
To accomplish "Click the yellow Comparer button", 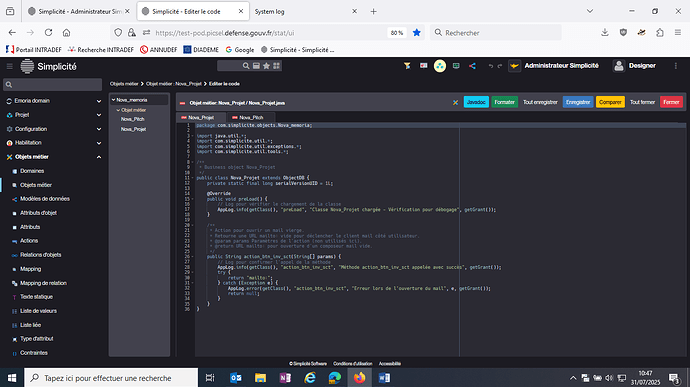I will (x=610, y=102).
